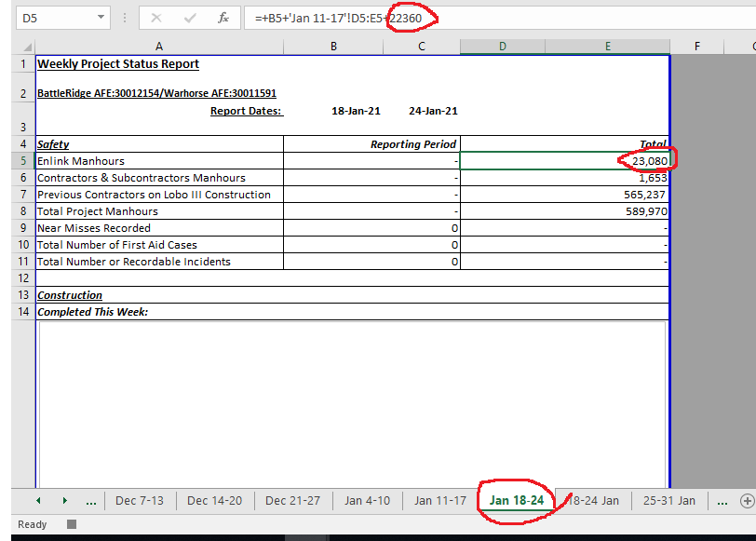756x541 pixels.
Task: Open the Name Box dropdown arrow
Action: coord(101,18)
